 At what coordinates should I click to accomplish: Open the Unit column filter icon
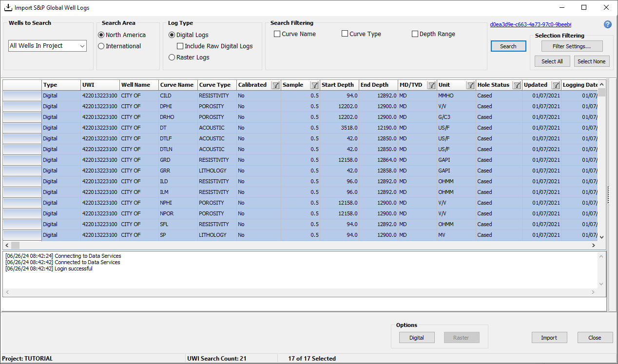click(x=470, y=85)
